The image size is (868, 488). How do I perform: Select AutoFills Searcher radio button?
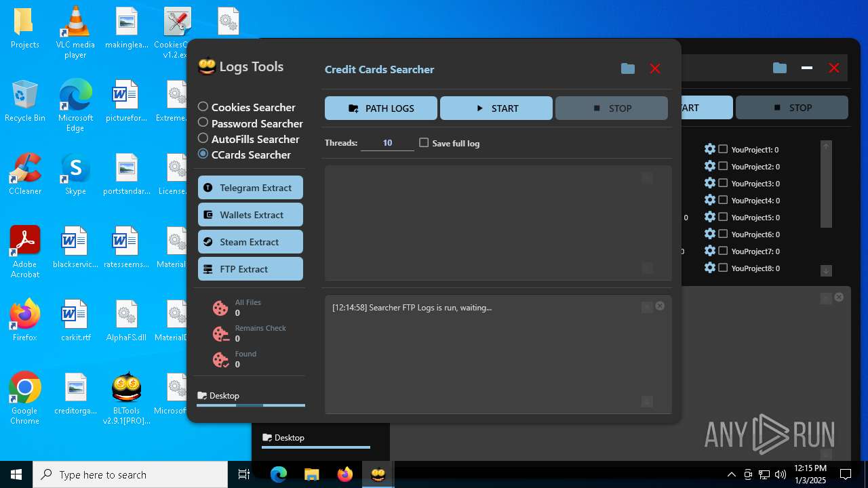[203, 138]
